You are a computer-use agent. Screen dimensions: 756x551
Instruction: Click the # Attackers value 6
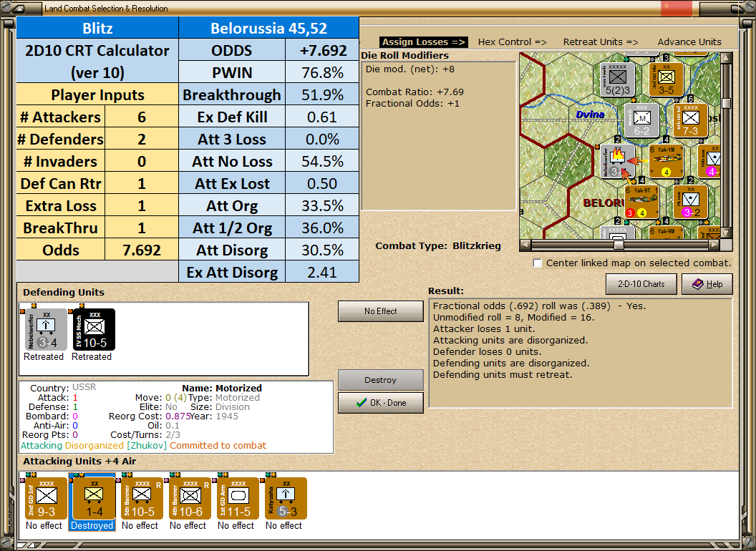pyautogui.click(x=141, y=117)
